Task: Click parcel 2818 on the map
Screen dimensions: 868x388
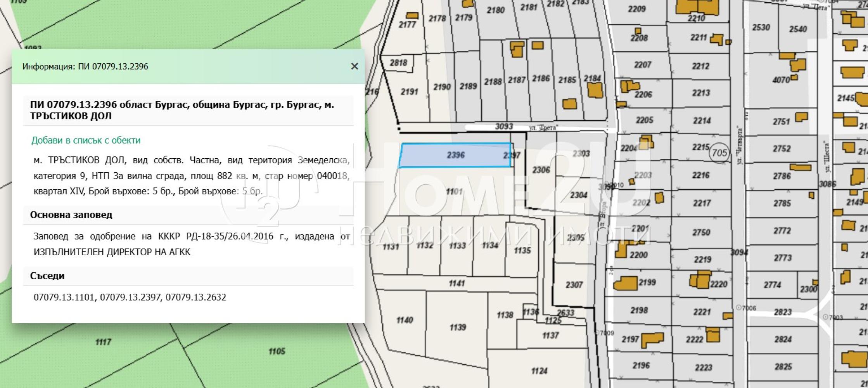Action: click(x=398, y=63)
